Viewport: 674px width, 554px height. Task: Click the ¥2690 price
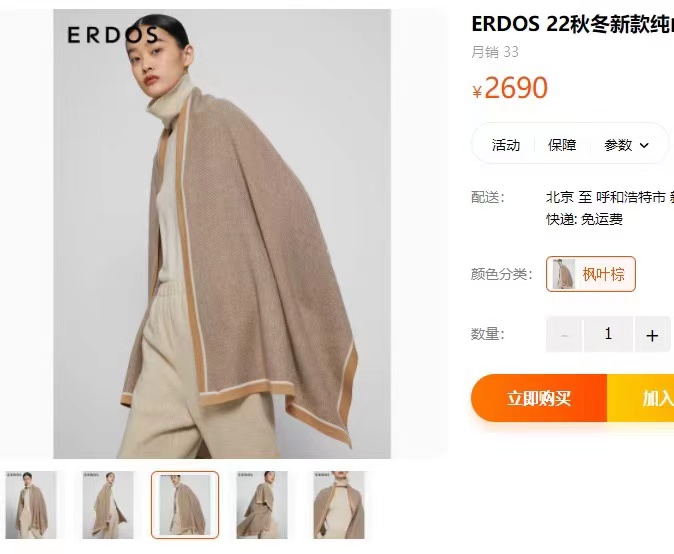pyautogui.click(x=510, y=88)
